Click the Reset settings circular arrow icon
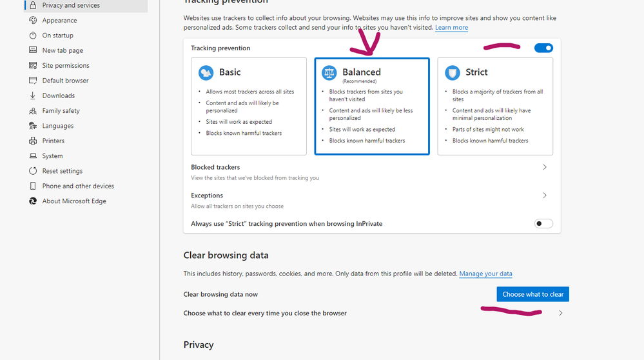The width and height of the screenshot is (644, 360). tap(33, 171)
